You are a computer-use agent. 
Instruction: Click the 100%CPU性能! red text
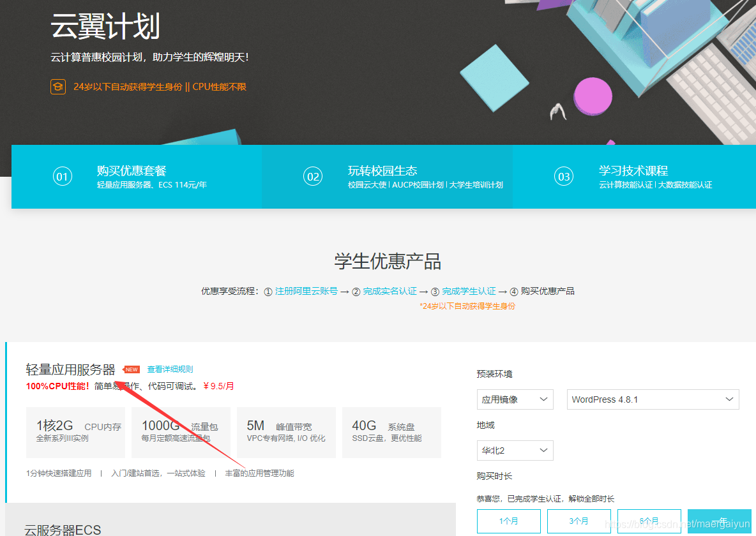pyautogui.click(x=57, y=386)
